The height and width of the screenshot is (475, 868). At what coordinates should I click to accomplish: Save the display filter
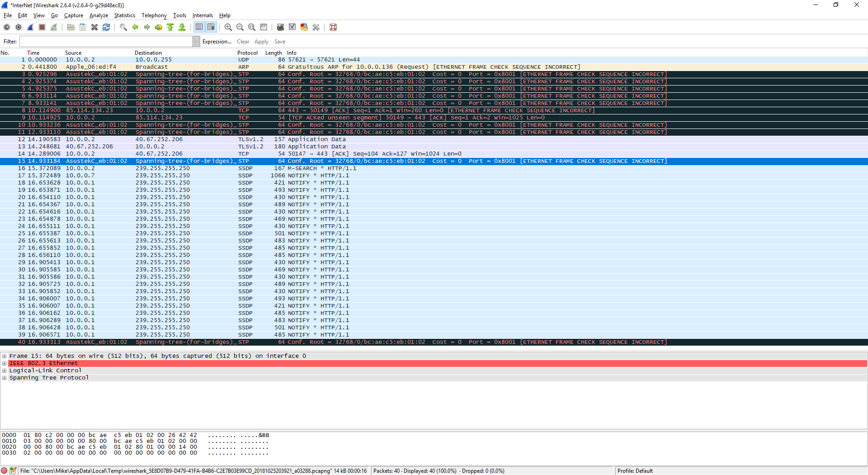pos(280,42)
